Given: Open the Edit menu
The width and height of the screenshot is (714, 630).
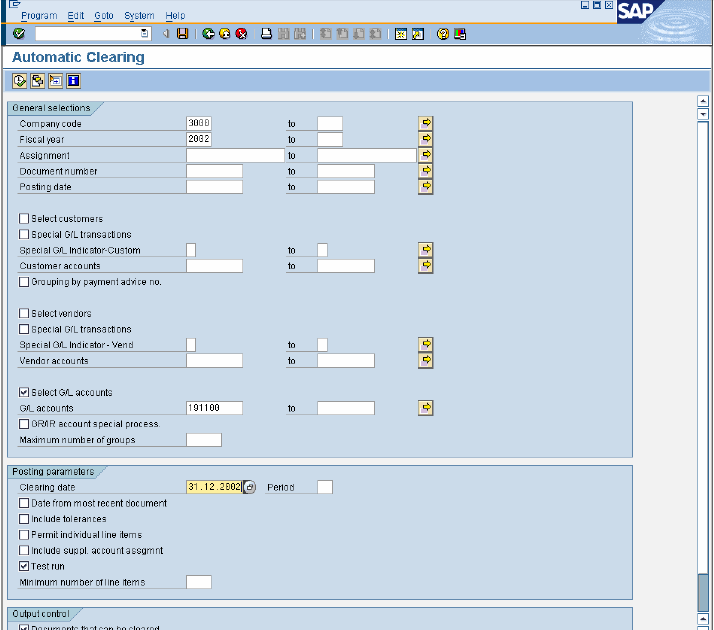Looking at the screenshot, I should point(76,15).
